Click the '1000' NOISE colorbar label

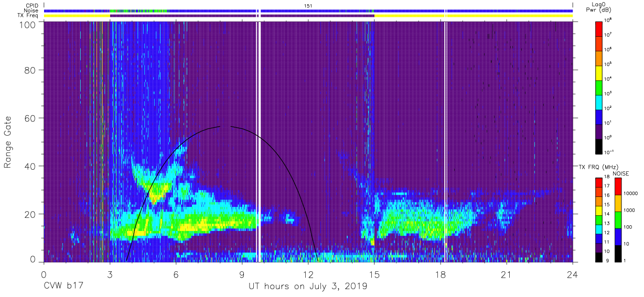(x=629, y=210)
